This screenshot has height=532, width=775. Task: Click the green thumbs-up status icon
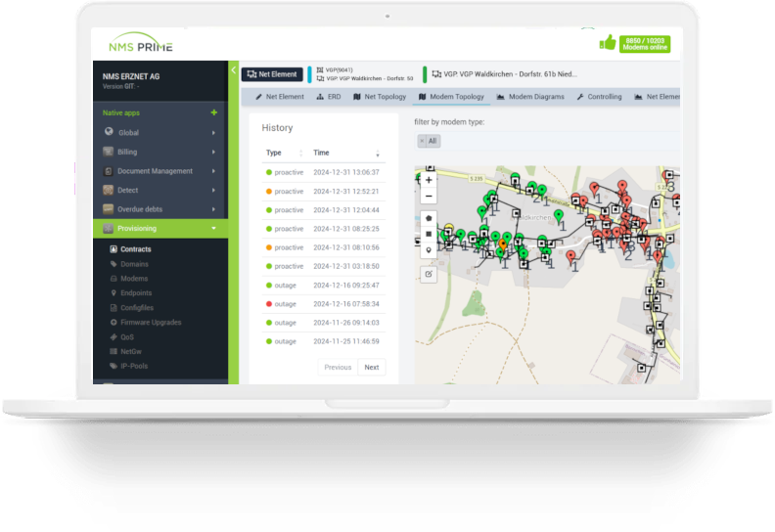click(x=608, y=42)
